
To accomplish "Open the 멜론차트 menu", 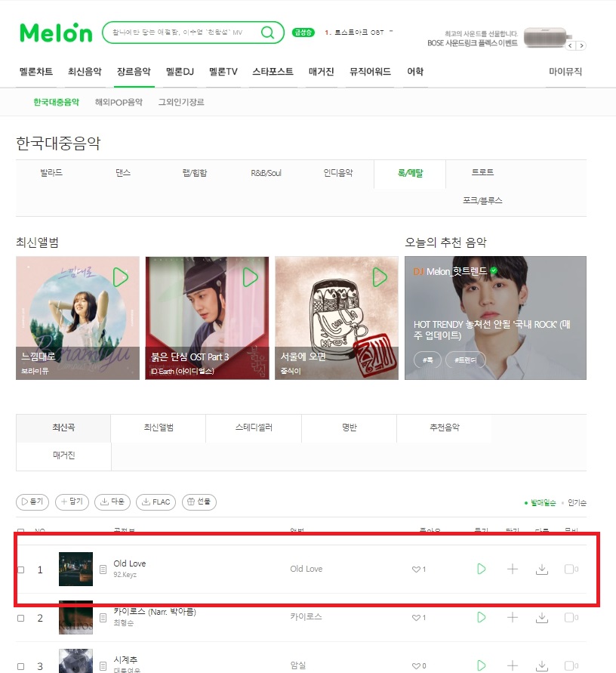I will pyautogui.click(x=36, y=72).
